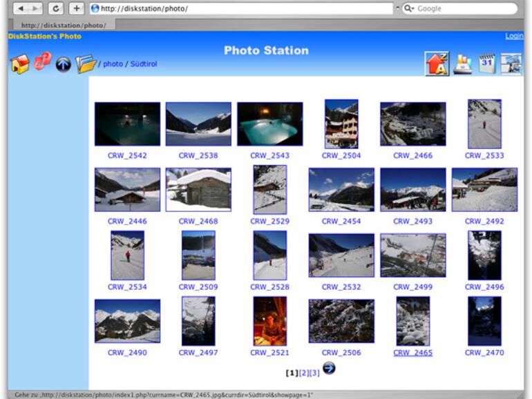Screen dimensions: 532x399
Task: Open thumbnail of CRW_2490 mountain panorama
Action: [128, 321]
